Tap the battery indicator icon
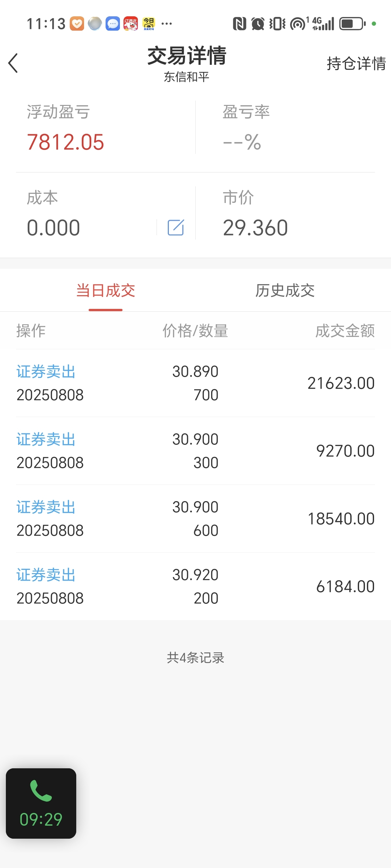Screen dimensions: 391x868 pos(352,23)
